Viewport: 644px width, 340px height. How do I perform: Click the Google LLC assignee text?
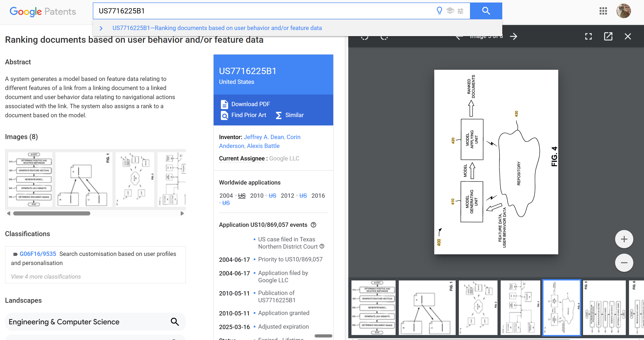coord(284,158)
